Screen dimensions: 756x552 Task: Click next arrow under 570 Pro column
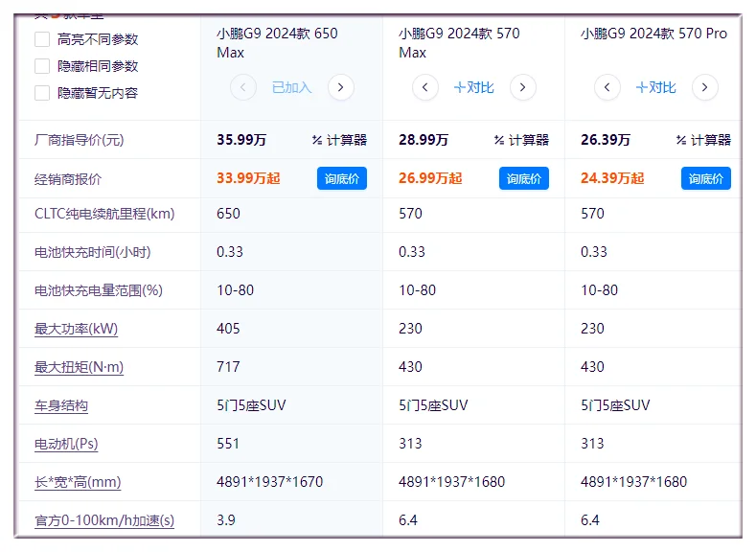tap(705, 87)
